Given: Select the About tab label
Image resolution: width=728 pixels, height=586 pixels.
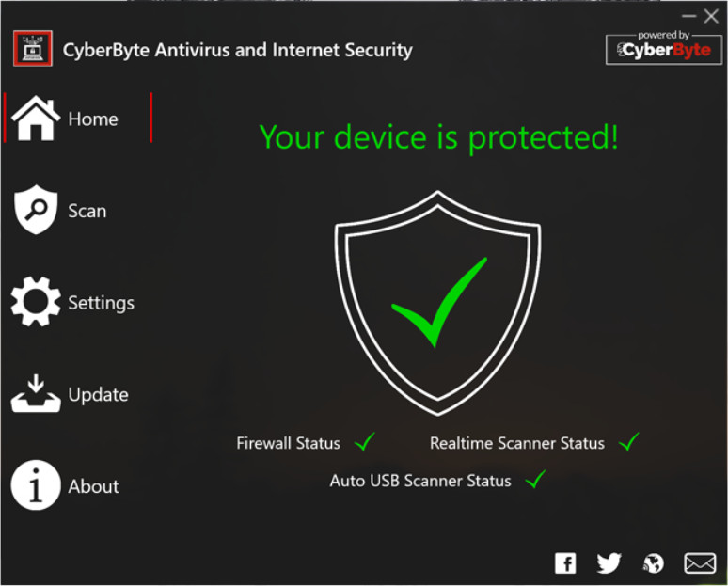Looking at the screenshot, I should (x=93, y=487).
